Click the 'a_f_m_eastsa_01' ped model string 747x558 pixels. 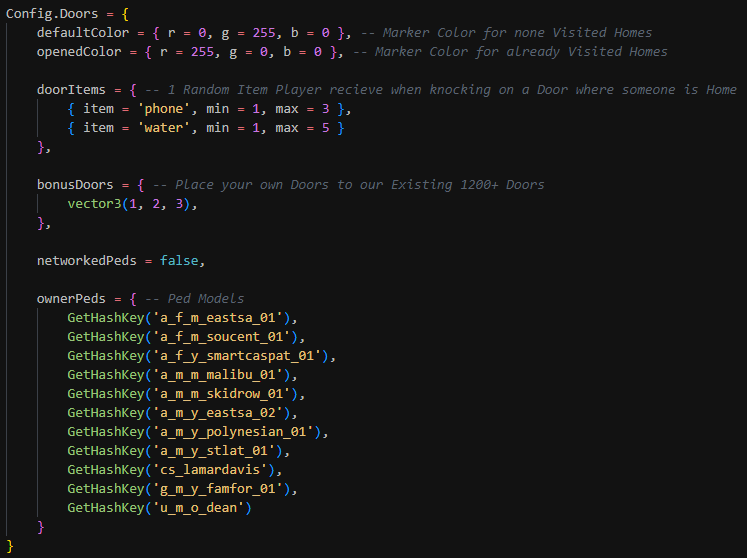tap(222, 318)
